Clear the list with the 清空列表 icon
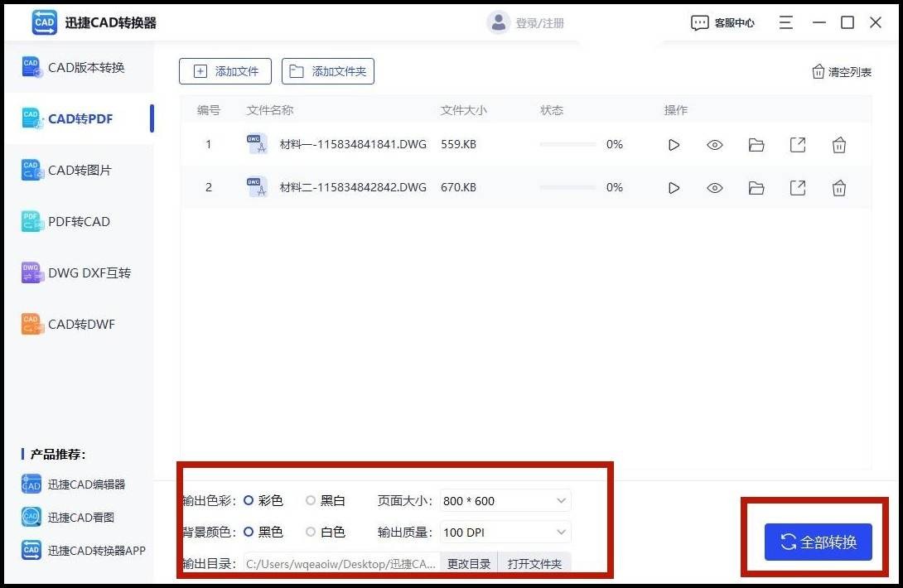903x588 pixels. tap(840, 72)
